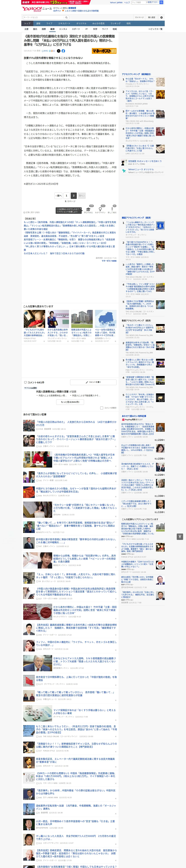The height and width of the screenshot is (868, 186).
Task: Click the top banner ad for 超目祭 23%
Action: 56,2
